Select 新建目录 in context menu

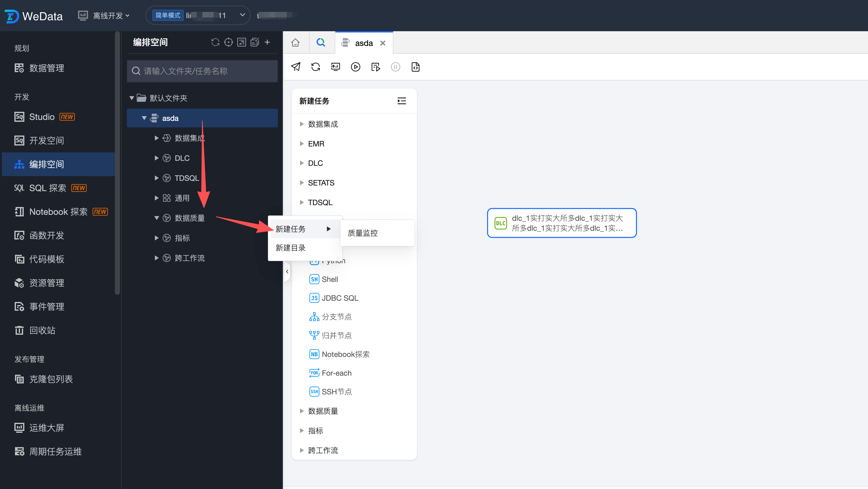pyautogui.click(x=290, y=248)
